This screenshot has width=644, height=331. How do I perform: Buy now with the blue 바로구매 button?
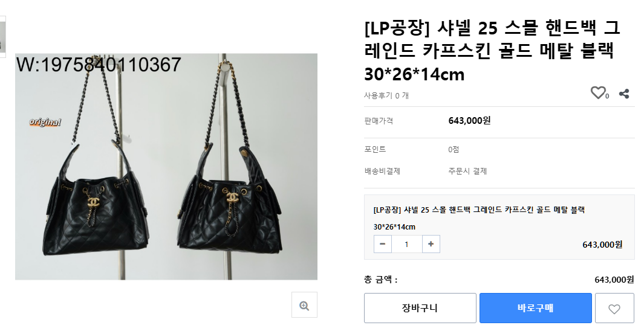pyautogui.click(x=536, y=308)
